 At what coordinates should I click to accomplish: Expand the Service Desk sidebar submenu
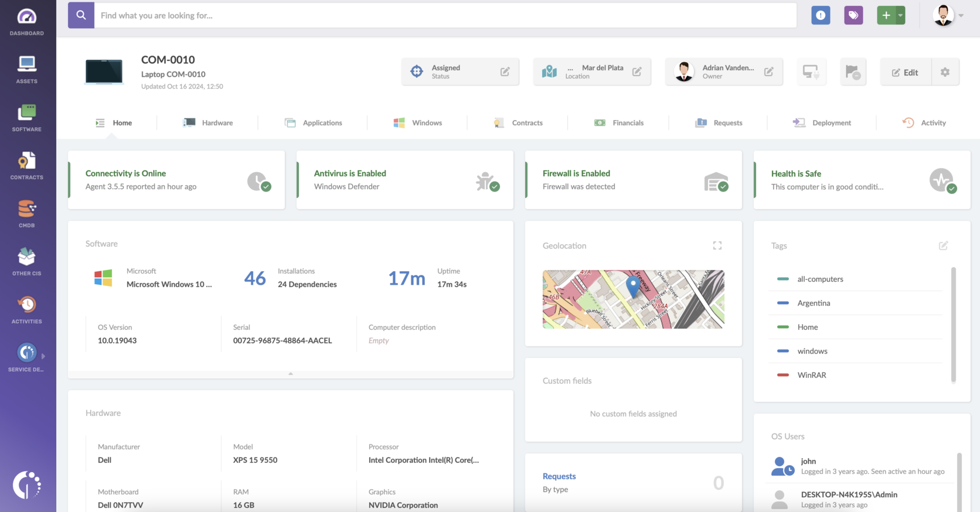43,356
